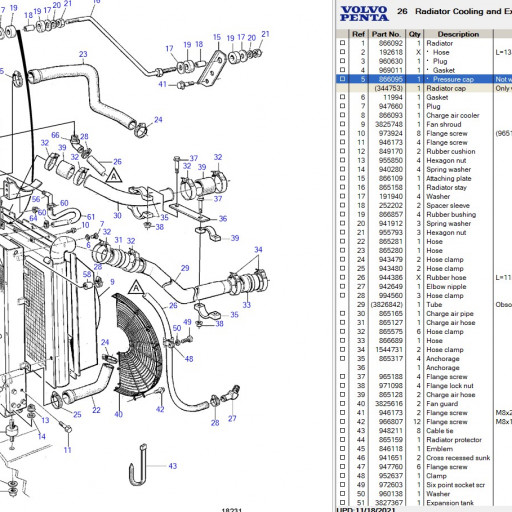Click part number (3826842) for Tube
This screenshot has height=512, width=512.
pos(387,304)
